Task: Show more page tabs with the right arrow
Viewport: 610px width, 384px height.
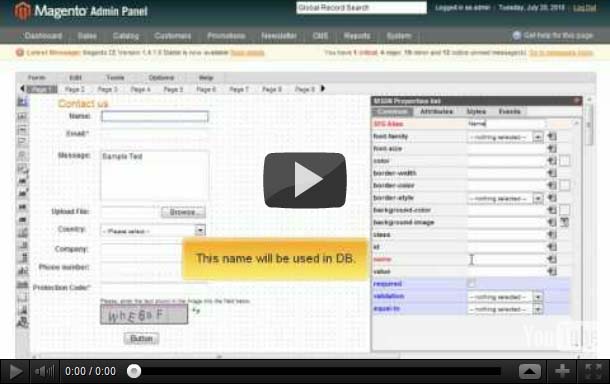Action: click(x=323, y=89)
